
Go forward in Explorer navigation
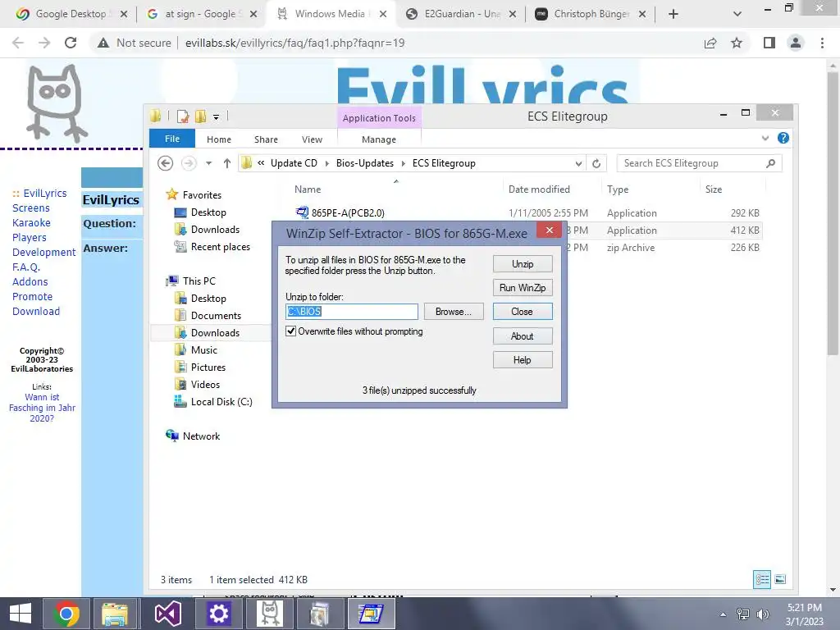point(189,163)
